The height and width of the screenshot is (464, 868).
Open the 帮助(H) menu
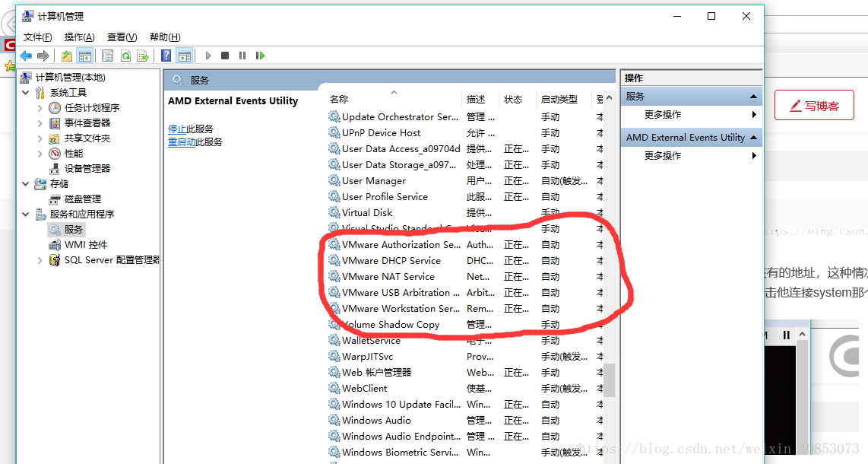(x=165, y=37)
